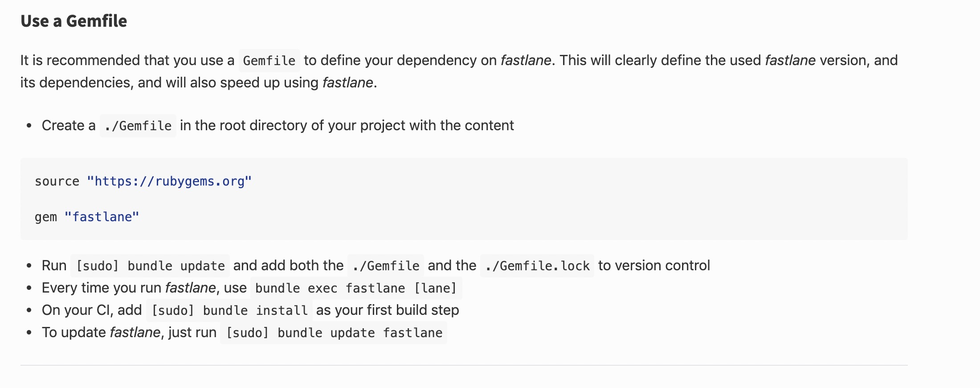Click './Gemfile' code in the Run bullet

click(386, 266)
